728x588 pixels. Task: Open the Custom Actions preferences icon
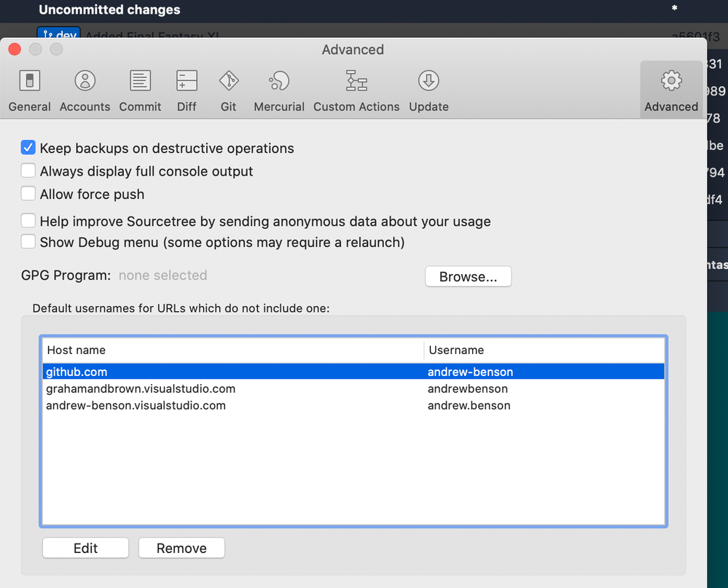click(x=356, y=81)
